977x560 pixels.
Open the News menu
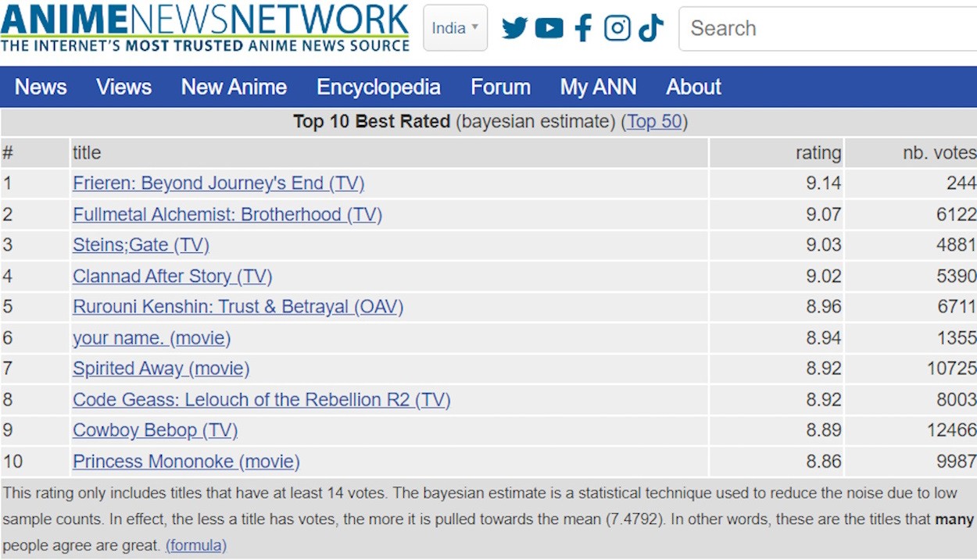(41, 87)
